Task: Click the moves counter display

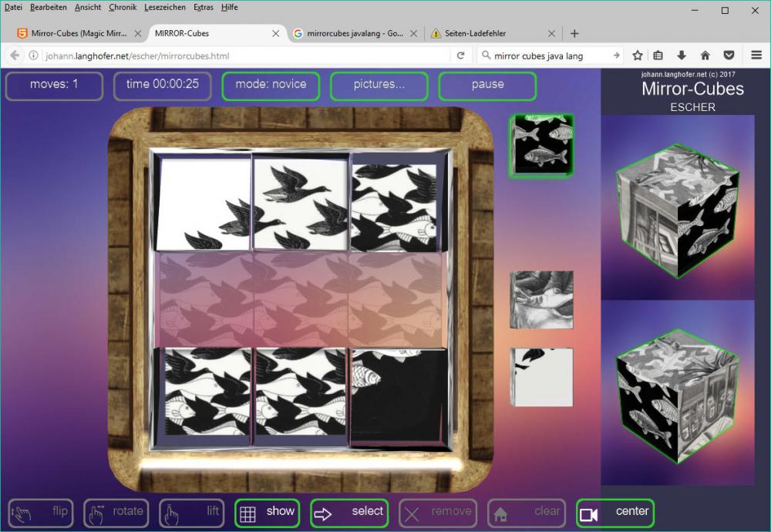Action: pyautogui.click(x=54, y=86)
